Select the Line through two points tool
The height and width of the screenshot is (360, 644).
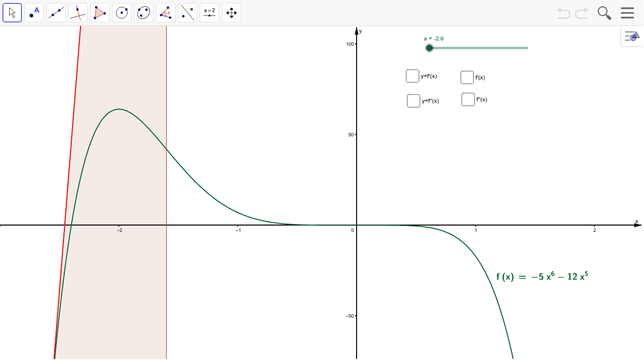point(56,12)
